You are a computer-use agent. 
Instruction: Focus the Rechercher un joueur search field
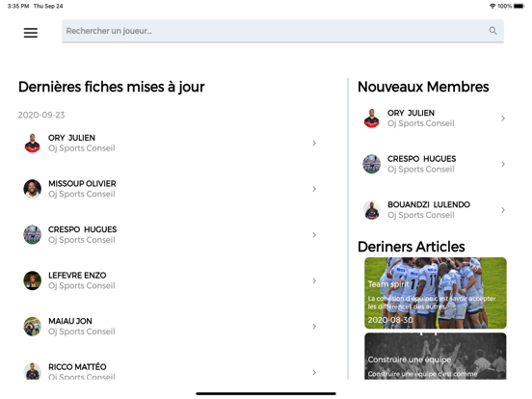coord(282,31)
